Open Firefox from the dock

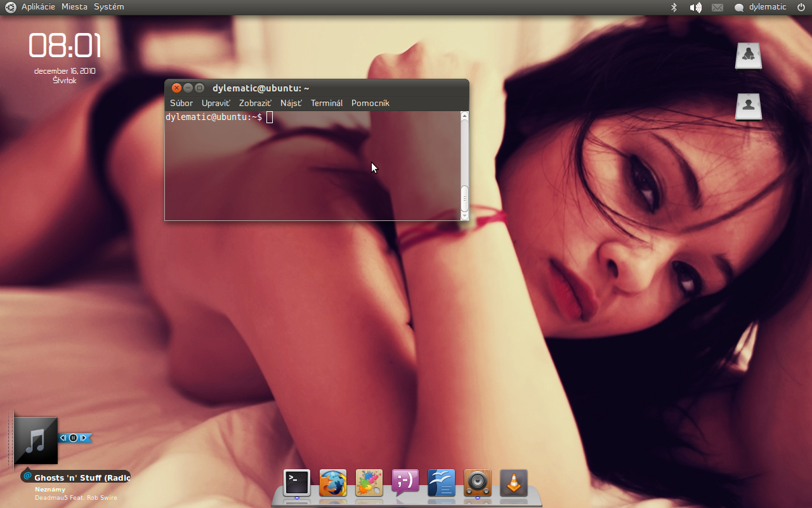point(333,483)
